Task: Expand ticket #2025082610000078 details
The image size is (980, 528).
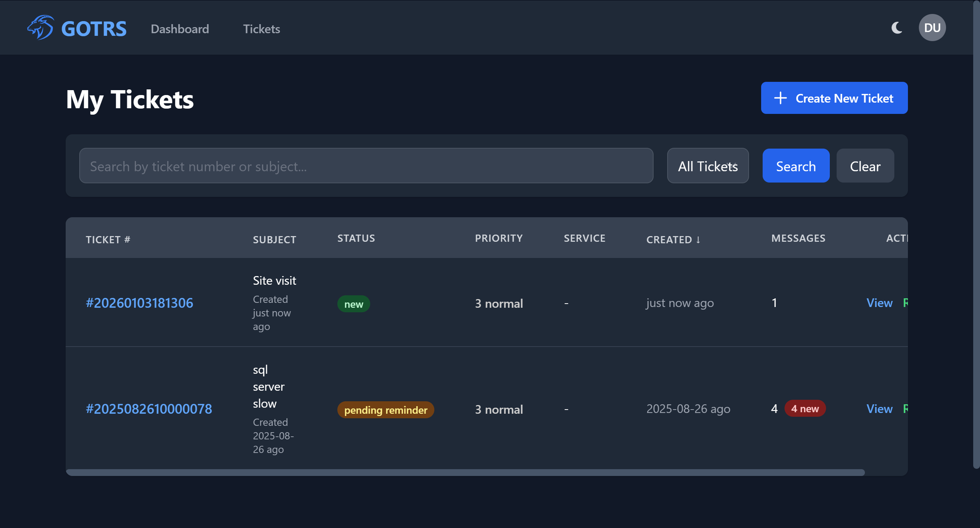Action: 149,409
